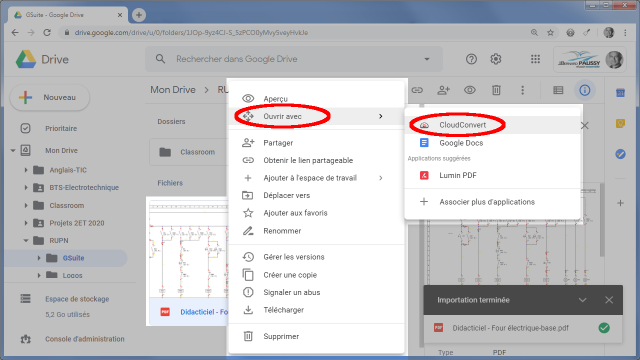The height and width of the screenshot is (360, 640).
Task: Click the trash toolbar icon
Action: [x=496, y=90]
